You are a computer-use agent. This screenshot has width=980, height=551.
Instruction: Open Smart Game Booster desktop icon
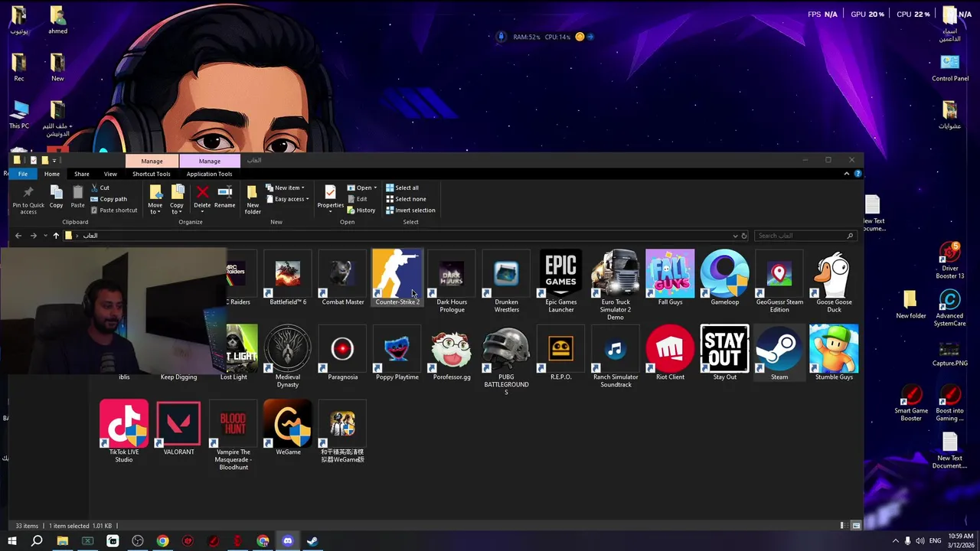point(911,403)
